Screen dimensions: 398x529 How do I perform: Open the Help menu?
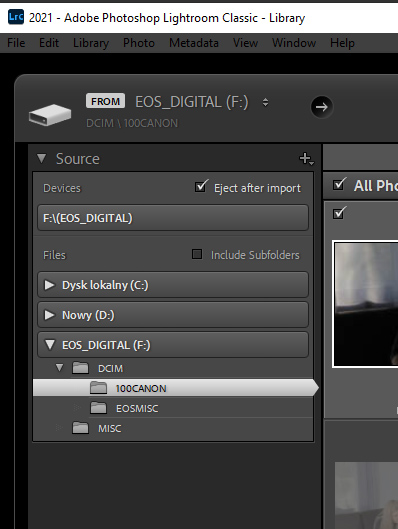point(342,43)
